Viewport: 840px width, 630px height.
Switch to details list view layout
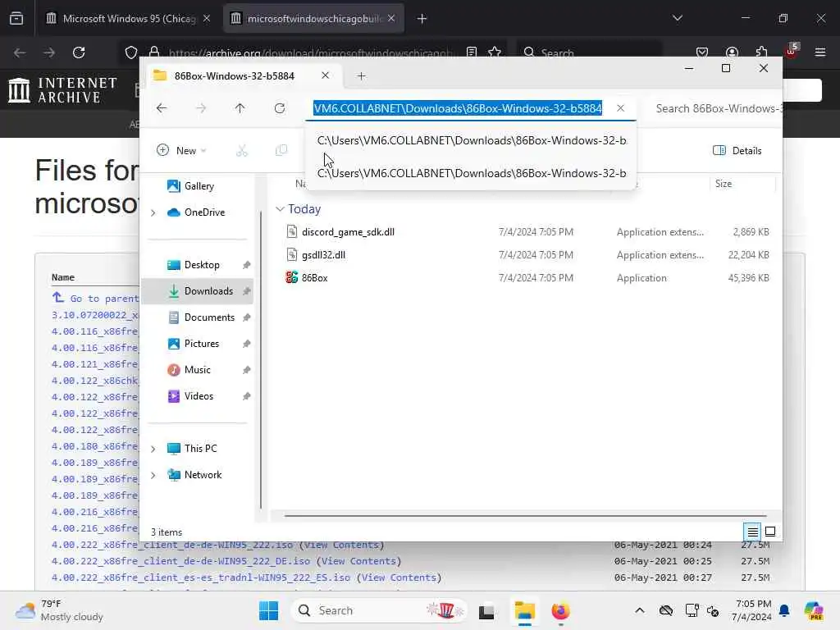coord(752,532)
